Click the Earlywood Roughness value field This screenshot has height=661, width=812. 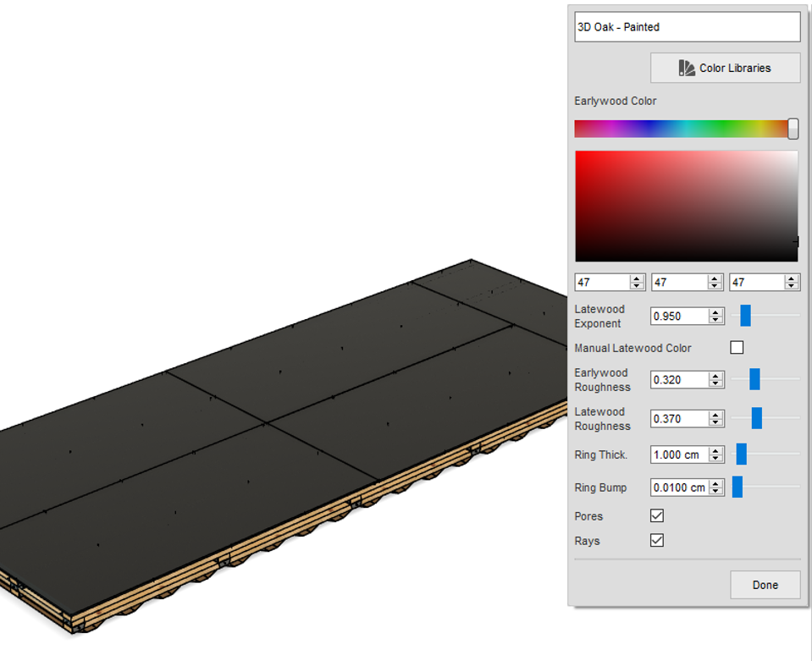click(680, 380)
